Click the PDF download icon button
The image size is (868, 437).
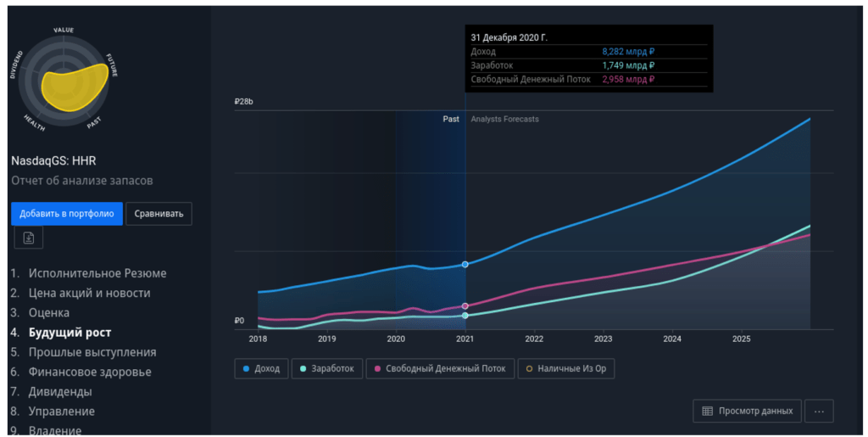28,238
